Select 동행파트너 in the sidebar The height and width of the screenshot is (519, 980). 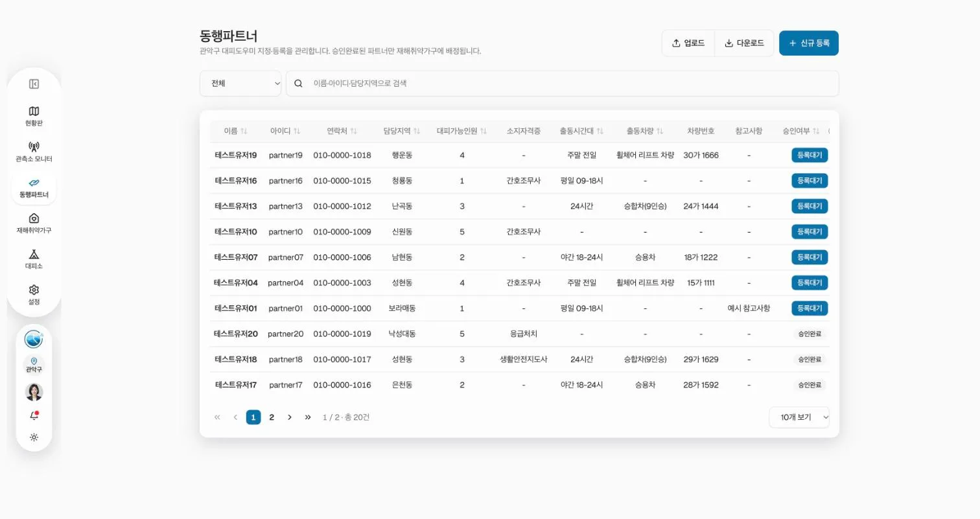coord(34,188)
